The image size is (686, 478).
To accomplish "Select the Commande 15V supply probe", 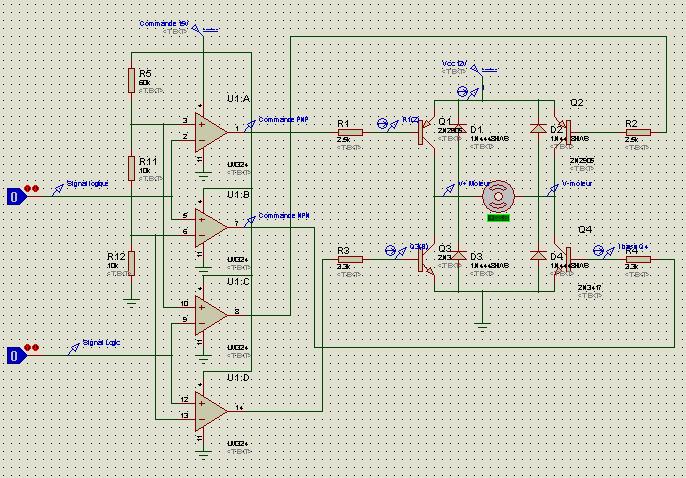I will 198,30.
